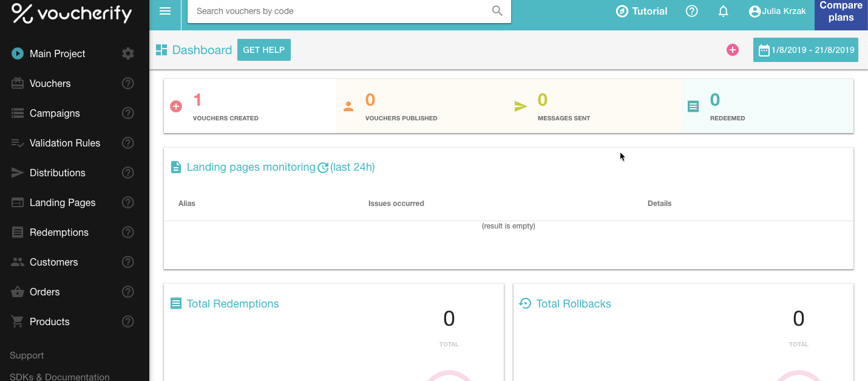Open Validation Rules section

65,143
